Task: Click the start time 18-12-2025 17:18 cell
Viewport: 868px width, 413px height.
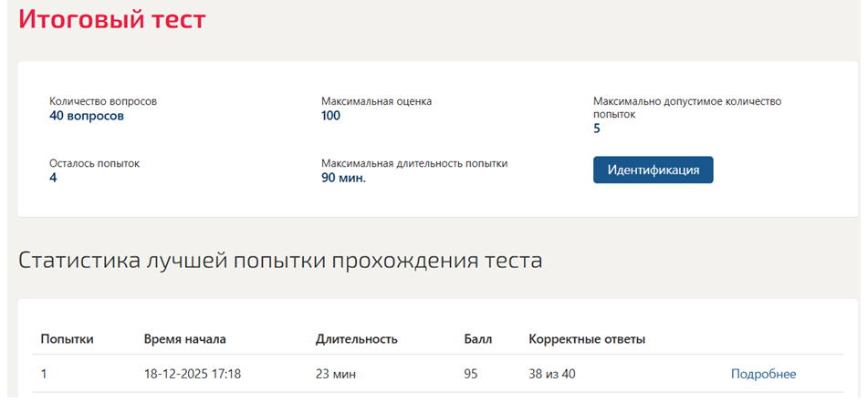Action: coord(192,375)
